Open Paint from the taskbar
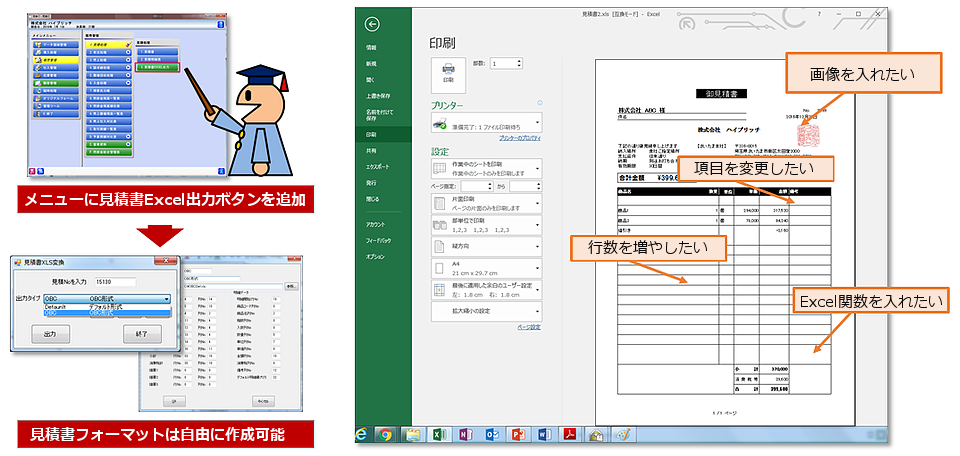Screen dimensions: 960x456 pyautogui.click(x=623, y=434)
